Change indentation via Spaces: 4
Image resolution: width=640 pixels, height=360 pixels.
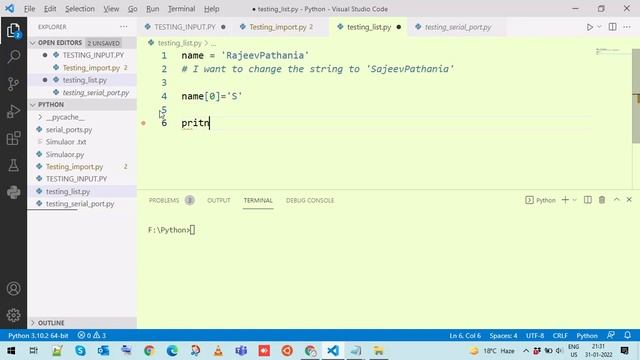(x=503, y=336)
